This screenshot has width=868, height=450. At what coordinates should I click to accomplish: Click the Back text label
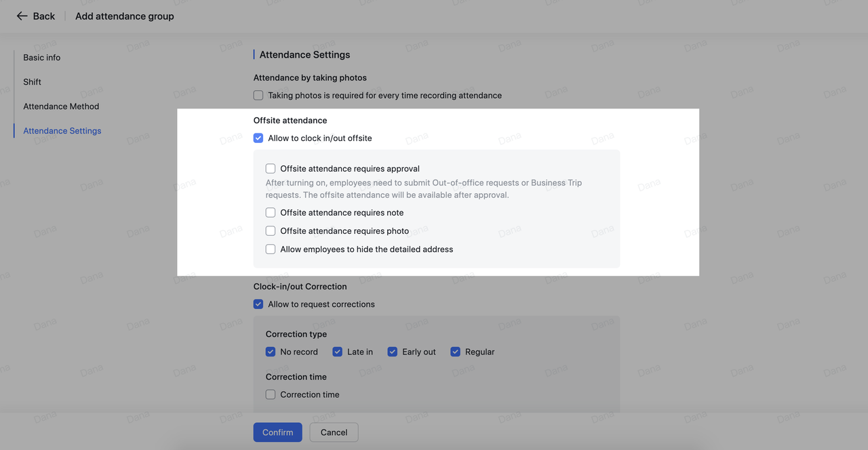(44, 16)
